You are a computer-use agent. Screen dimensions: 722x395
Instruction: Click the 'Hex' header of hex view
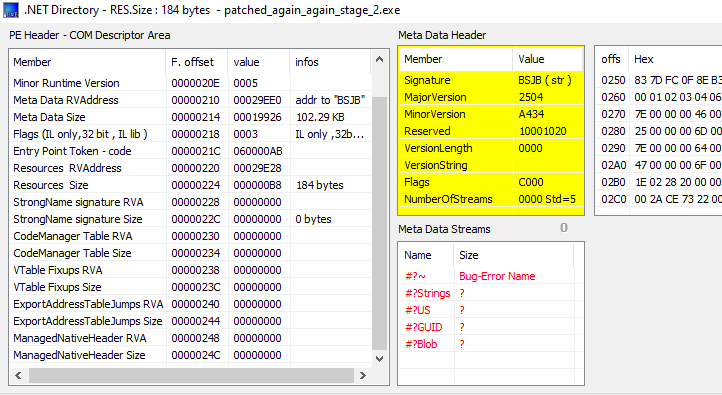[x=675, y=59]
